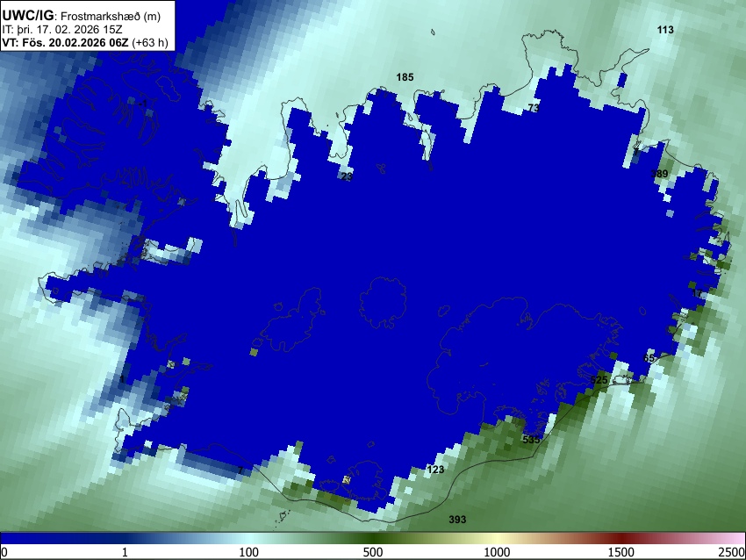Click the value label '393' offshore to the south
746x560 pixels.
(x=457, y=520)
